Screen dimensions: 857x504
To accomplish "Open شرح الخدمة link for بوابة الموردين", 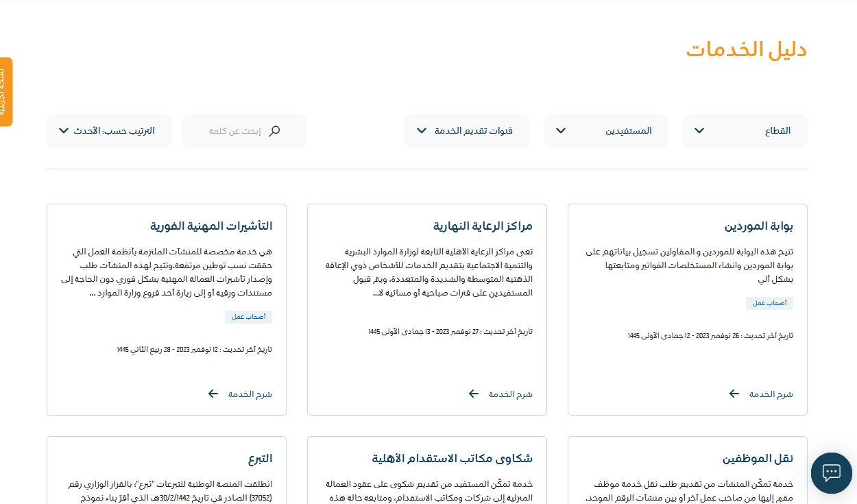I will (x=771, y=394).
